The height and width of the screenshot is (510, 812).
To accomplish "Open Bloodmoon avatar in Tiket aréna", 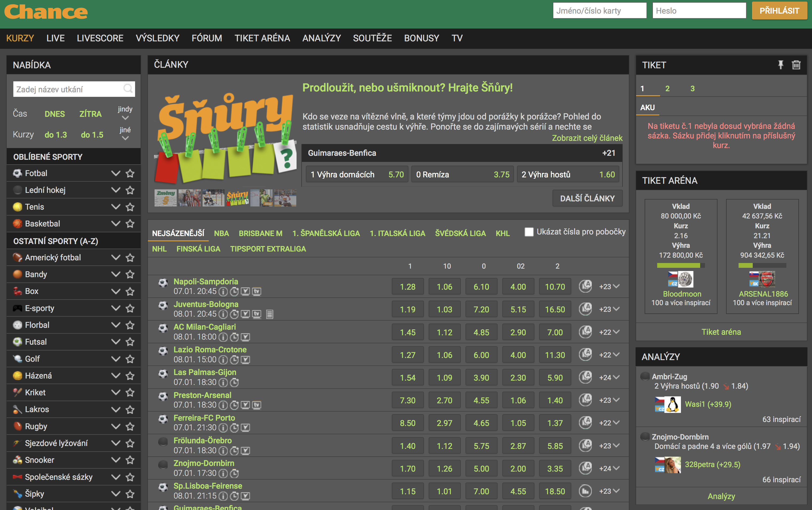I will coord(685,279).
